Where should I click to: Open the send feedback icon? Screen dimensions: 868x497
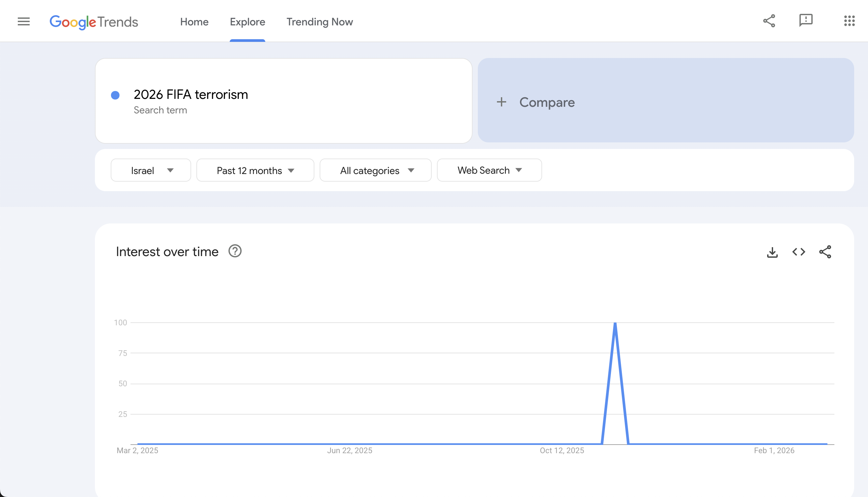coord(806,20)
